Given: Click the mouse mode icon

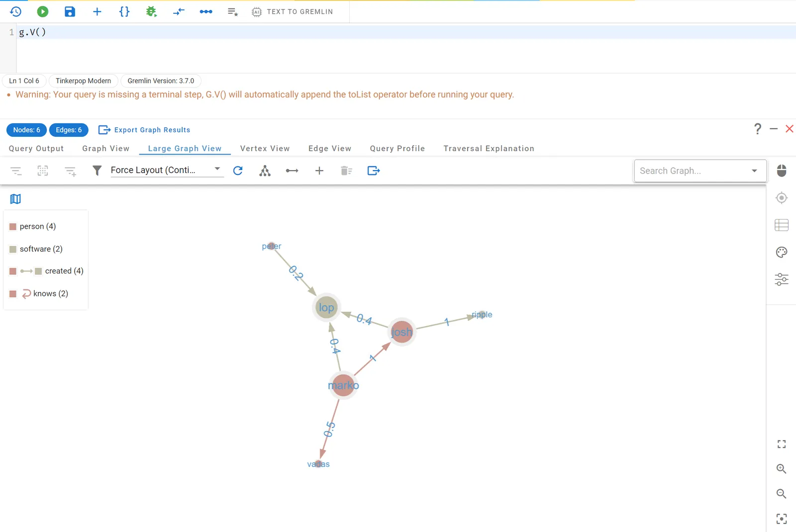Looking at the screenshot, I should pos(782,171).
